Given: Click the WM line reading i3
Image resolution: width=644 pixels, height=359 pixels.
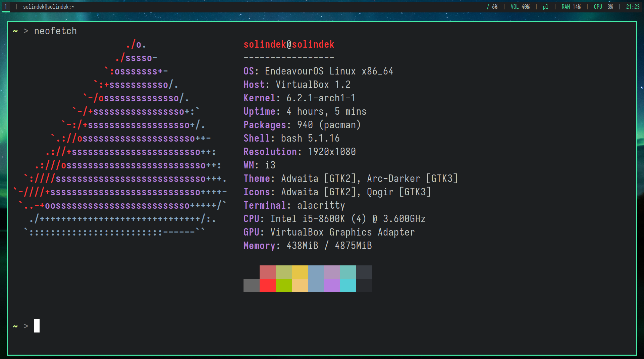Looking at the screenshot, I should point(259,165).
